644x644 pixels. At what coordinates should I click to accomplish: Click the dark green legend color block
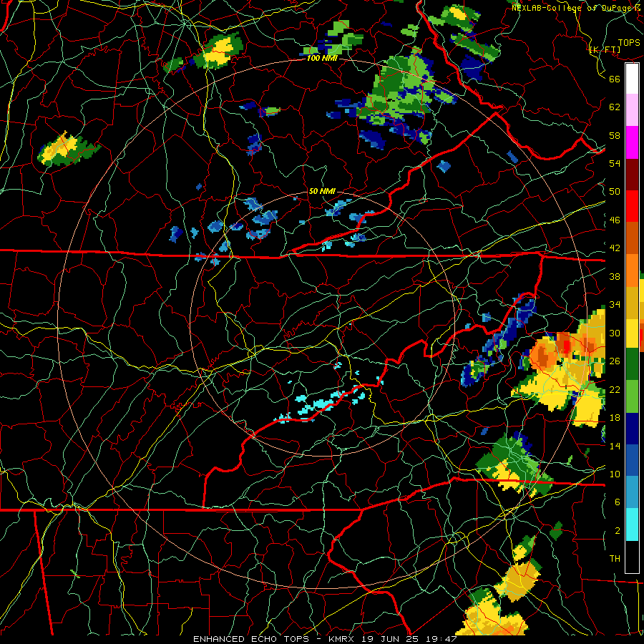[632, 364]
